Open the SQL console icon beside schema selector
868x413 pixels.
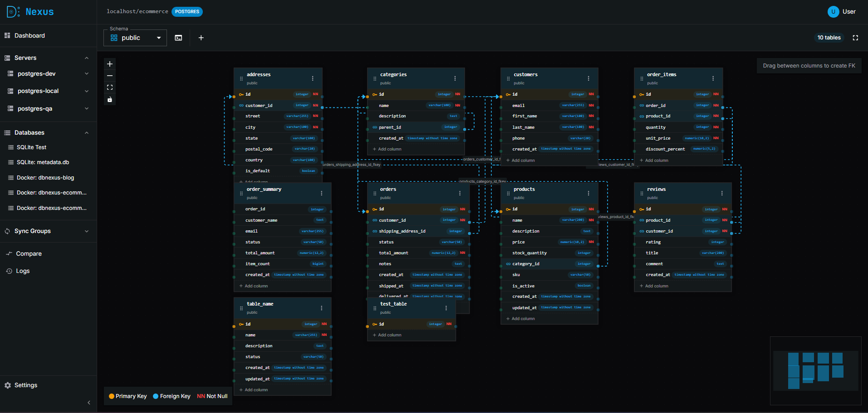click(x=179, y=38)
